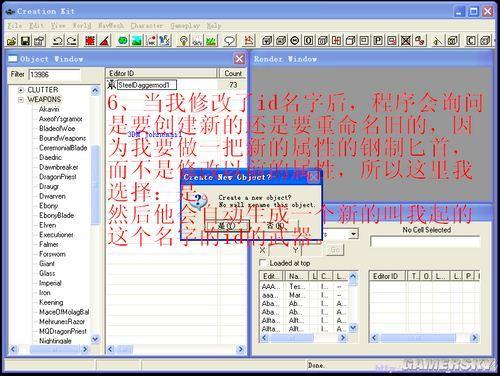Click the redo arrow toolbar icon
Viewport: 500px width, 376px height.
click(x=72, y=41)
